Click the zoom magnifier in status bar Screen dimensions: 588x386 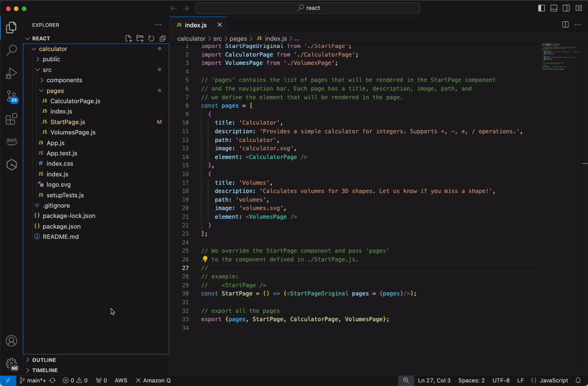406,380
